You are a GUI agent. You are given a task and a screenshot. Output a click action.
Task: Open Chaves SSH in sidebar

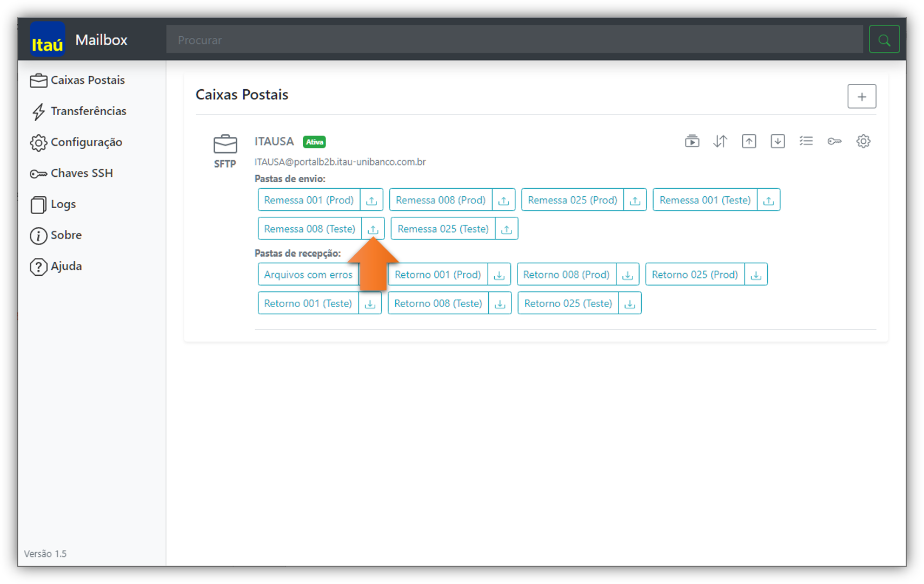pos(71,173)
